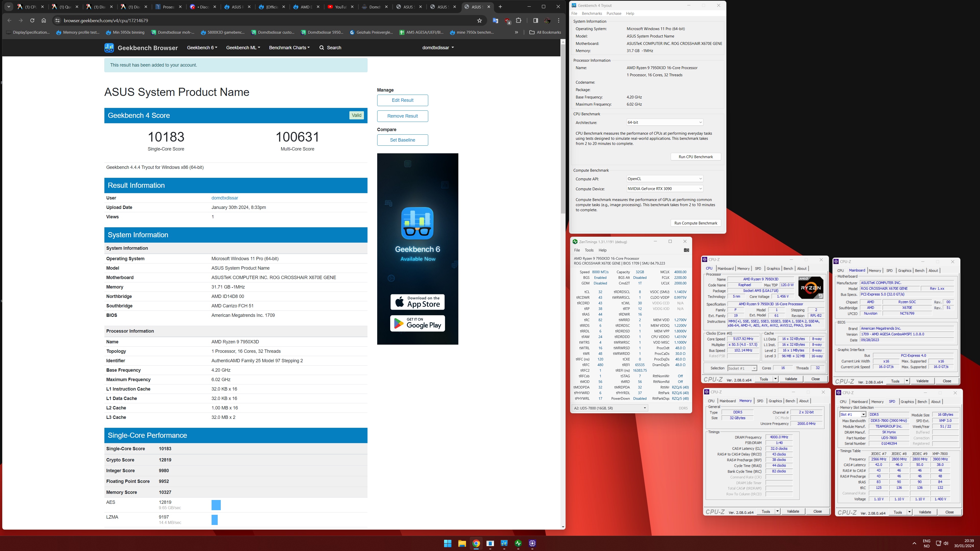The width and height of the screenshot is (980, 551).
Task: Open CPU-Z Selection Socket #1 dropdown
Action: click(742, 368)
